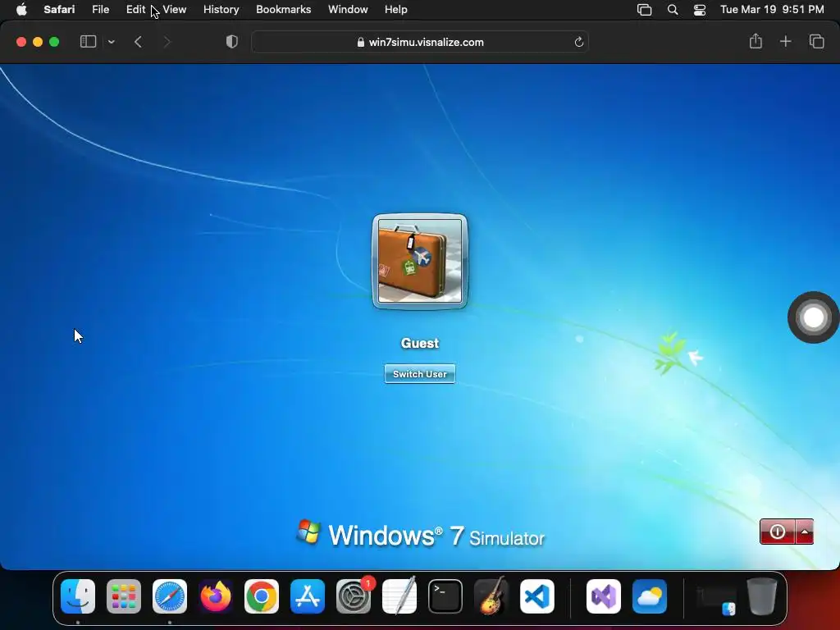Image resolution: width=840 pixels, height=630 pixels.
Task: Go back to previous page
Action: 138,42
